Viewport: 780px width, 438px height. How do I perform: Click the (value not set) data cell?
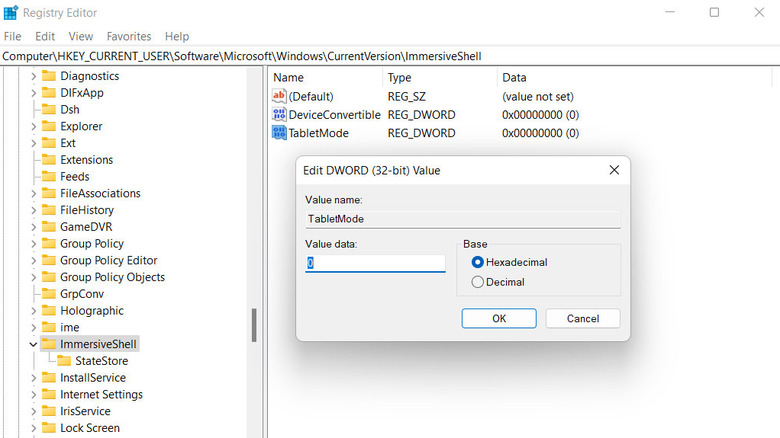(538, 96)
